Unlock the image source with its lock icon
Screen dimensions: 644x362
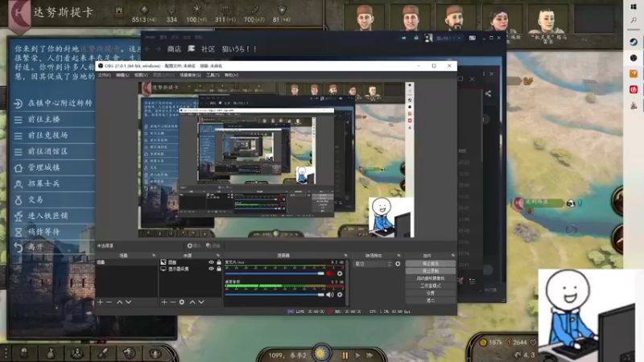[x=219, y=262]
